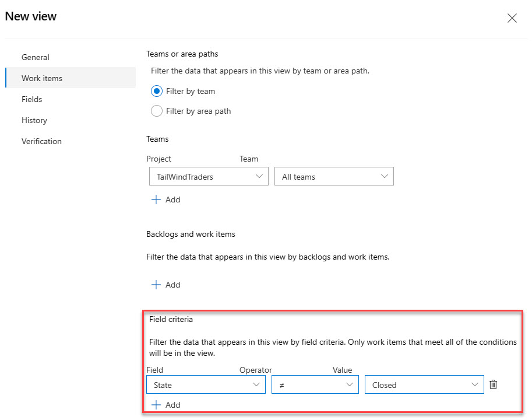Image resolution: width=532 pixels, height=420 pixels.
Task: Close the New view dialog
Action: point(512,18)
